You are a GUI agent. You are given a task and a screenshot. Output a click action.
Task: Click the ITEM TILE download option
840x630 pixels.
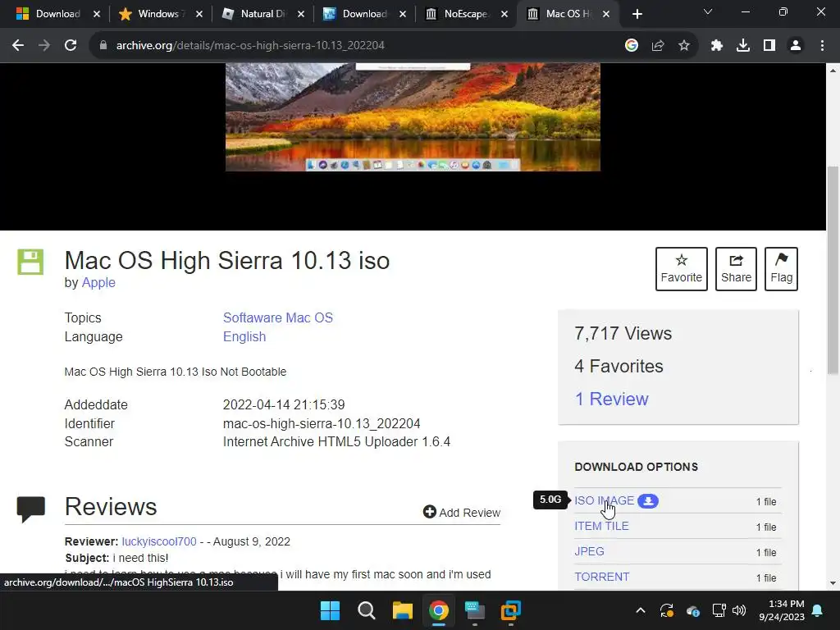click(x=601, y=526)
